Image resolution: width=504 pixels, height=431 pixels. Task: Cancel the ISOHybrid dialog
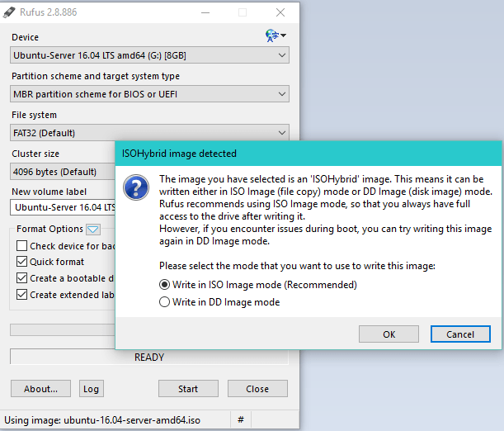tap(460, 334)
